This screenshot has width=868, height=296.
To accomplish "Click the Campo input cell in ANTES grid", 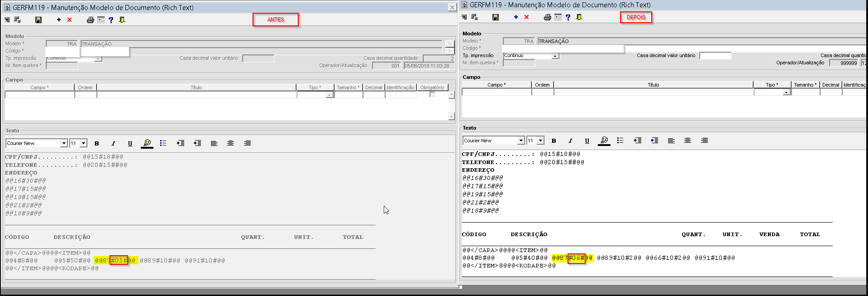I will [40, 95].
